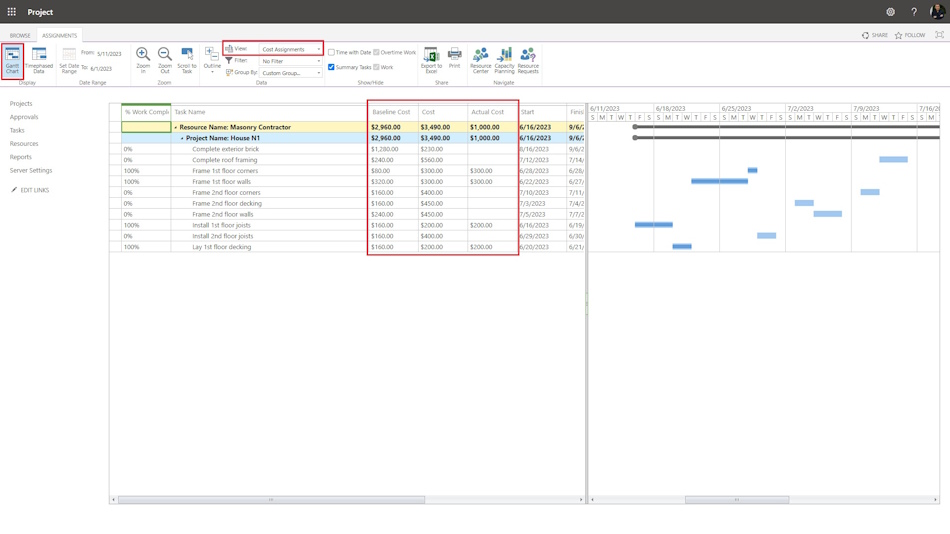Click scroll-right arrow of Gantt pane

point(935,499)
